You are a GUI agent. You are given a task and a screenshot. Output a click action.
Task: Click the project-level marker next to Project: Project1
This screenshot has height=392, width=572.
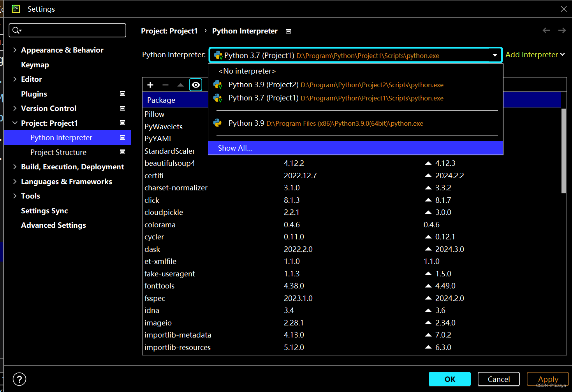[123, 123]
